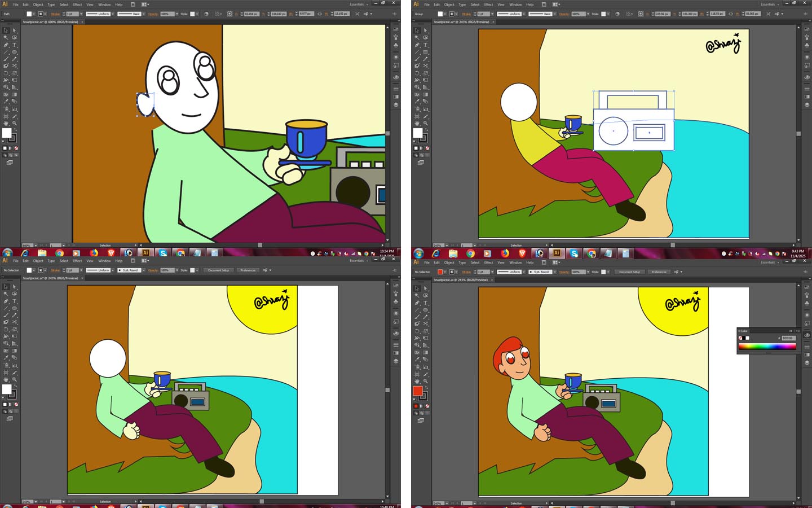Choose the Magic Wand tool in top-left window
The height and width of the screenshot is (508, 812).
coord(6,38)
